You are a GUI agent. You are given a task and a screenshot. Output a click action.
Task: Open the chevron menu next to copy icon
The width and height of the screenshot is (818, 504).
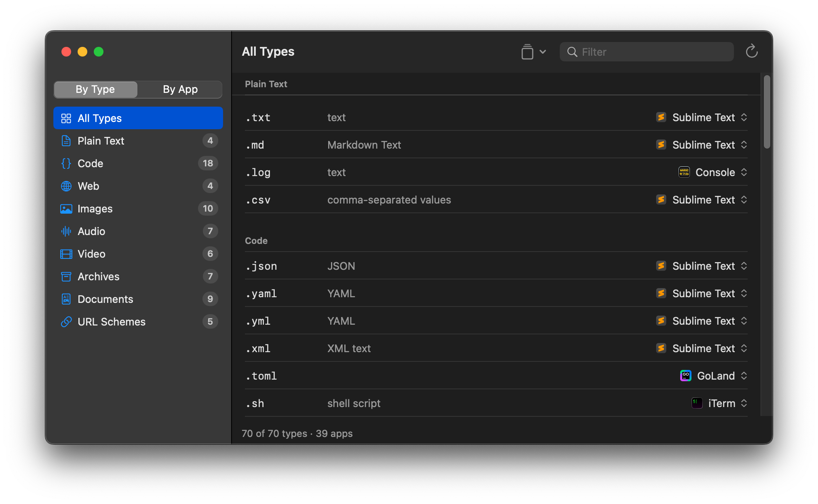coord(543,52)
